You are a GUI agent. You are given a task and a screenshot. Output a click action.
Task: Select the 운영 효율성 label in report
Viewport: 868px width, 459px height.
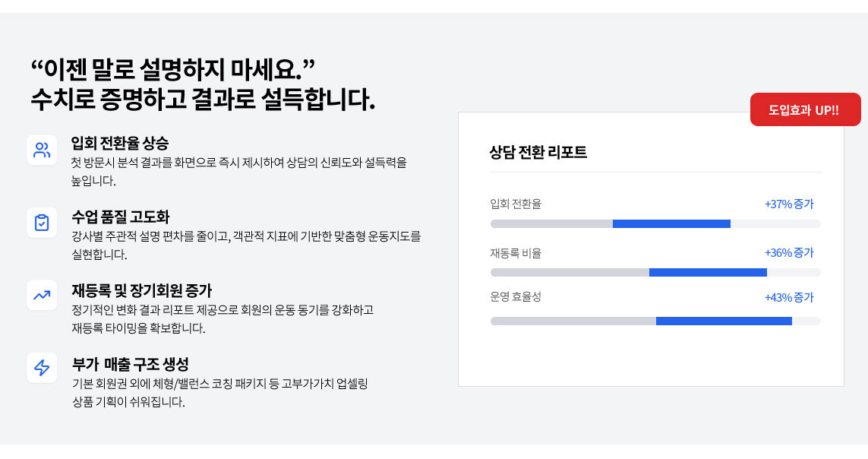[x=516, y=297]
